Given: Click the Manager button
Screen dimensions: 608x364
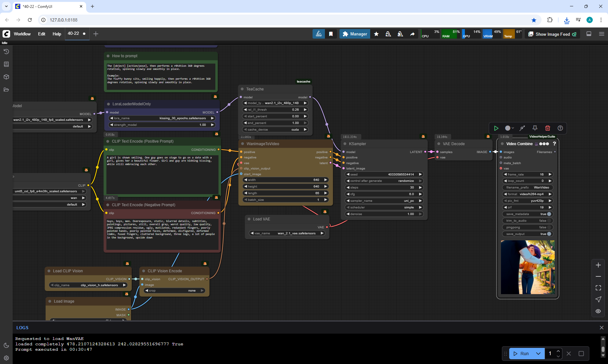Looking at the screenshot, I should click(355, 34).
